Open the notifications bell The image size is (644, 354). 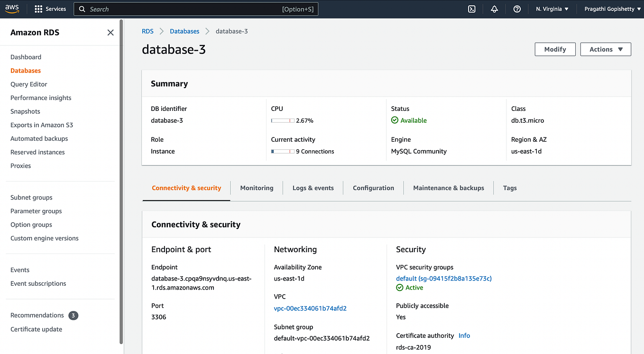tap(494, 9)
